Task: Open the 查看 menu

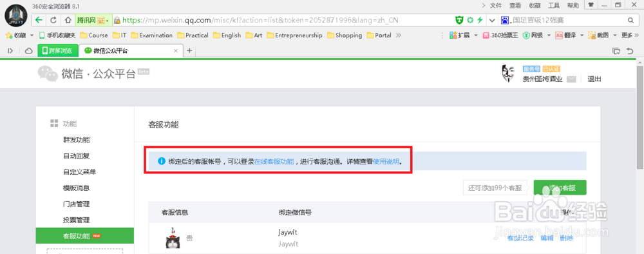Action: point(515,5)
